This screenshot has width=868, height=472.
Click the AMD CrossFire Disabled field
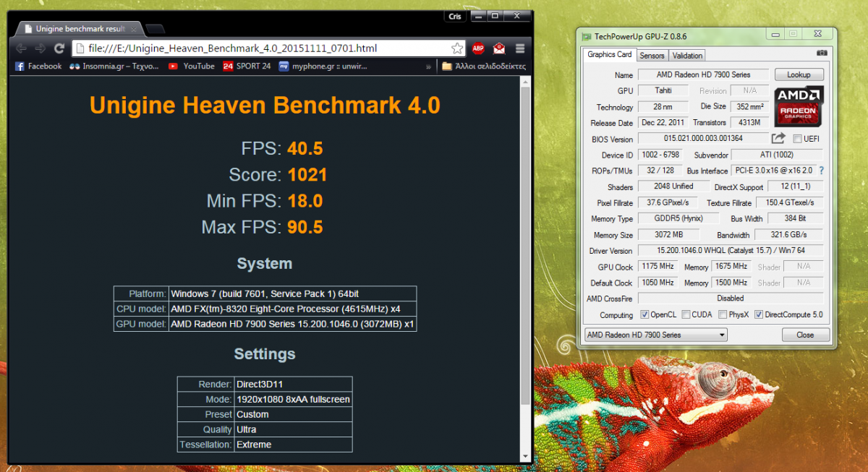click(730, 298)
